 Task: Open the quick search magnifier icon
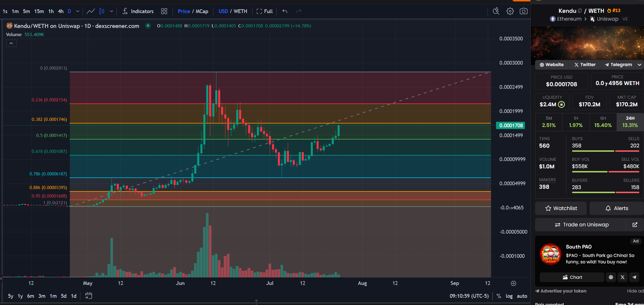tap(496, 11)
